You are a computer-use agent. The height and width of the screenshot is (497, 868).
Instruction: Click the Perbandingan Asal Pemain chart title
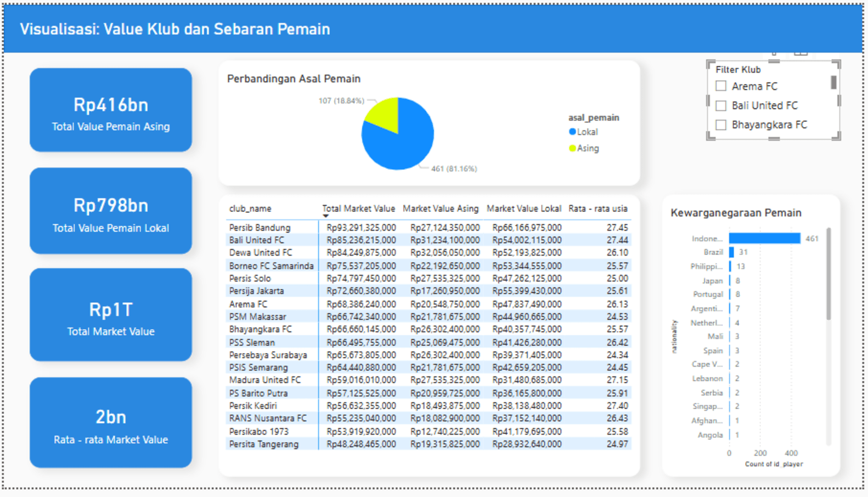coord(294,78)
